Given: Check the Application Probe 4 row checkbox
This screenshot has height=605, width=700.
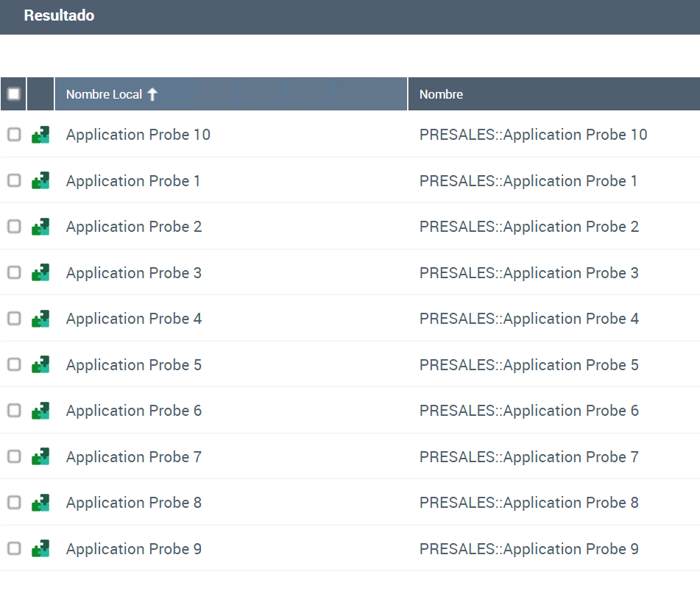Looking at the screenshot, I should tap(14, 319).
